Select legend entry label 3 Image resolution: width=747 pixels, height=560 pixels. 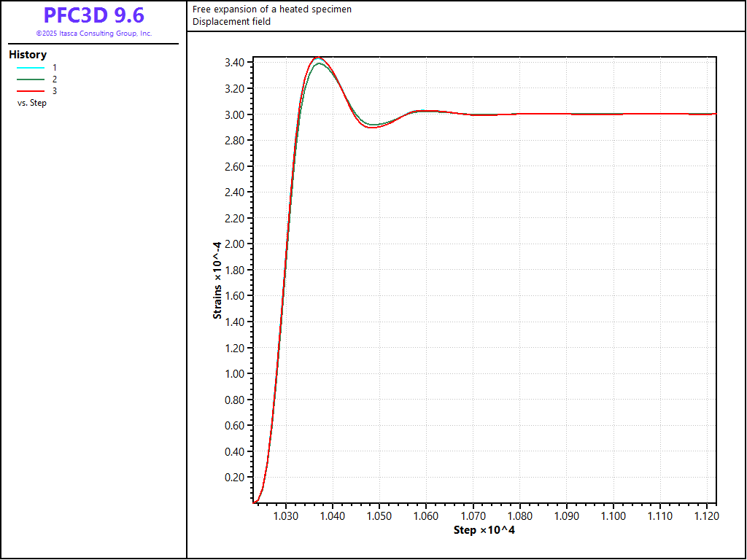pos(55,90)
